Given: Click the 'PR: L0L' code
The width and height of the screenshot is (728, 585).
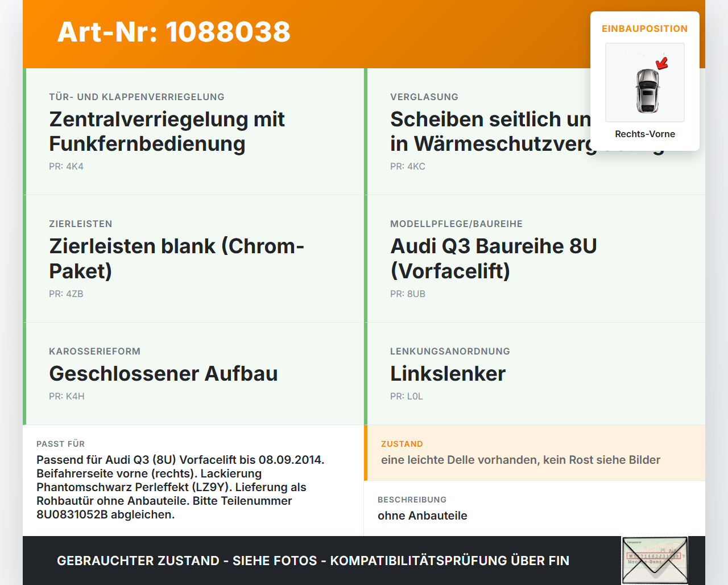Looking at the screenshot, I should coord(407,397).
